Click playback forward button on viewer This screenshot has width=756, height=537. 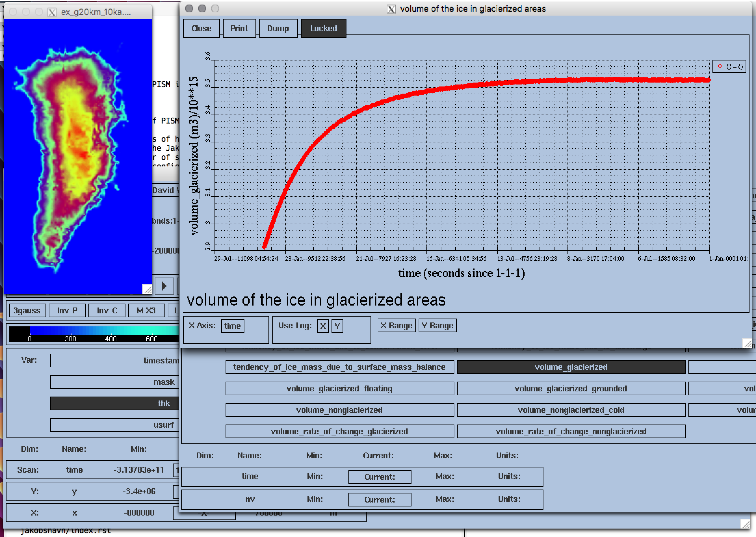click(164, 286)
